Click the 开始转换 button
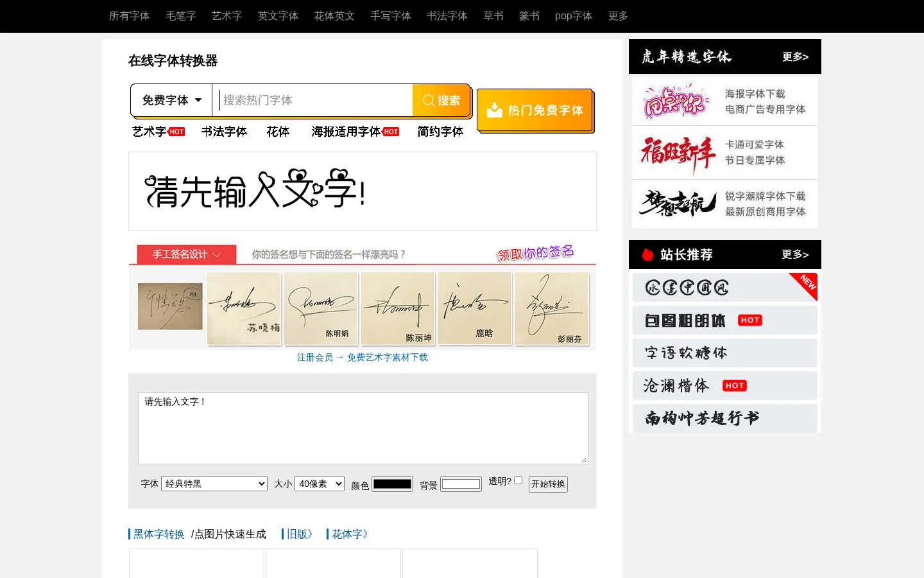 tap(548, 484)
